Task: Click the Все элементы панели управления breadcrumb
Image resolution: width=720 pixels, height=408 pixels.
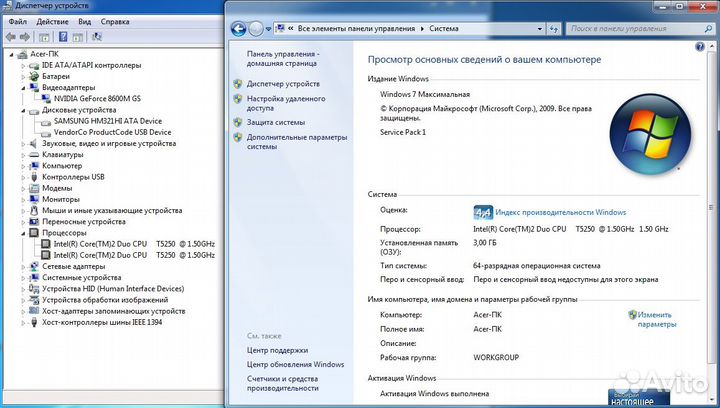Action: [356, 28]
